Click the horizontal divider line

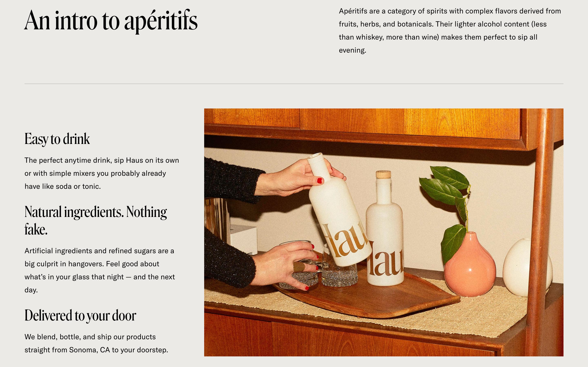click(x=294, y=84)
